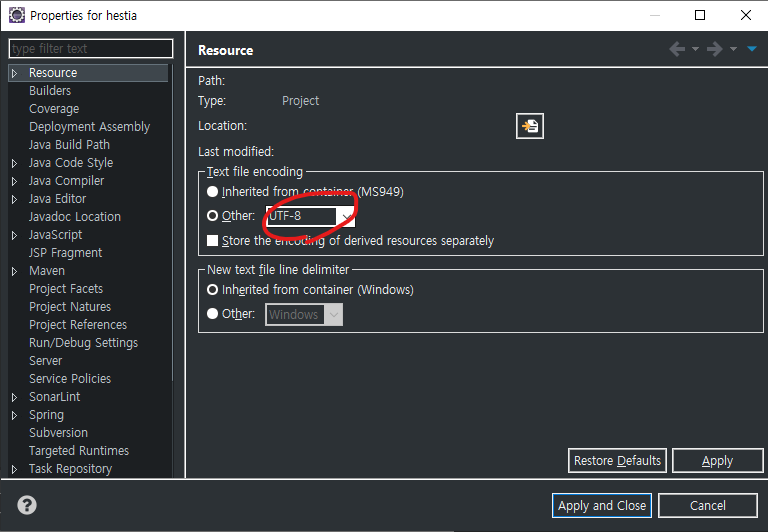Expand the Maven node
Image resolution: width=768 pixels, height=532 pixels.
[x=15, y=271]
